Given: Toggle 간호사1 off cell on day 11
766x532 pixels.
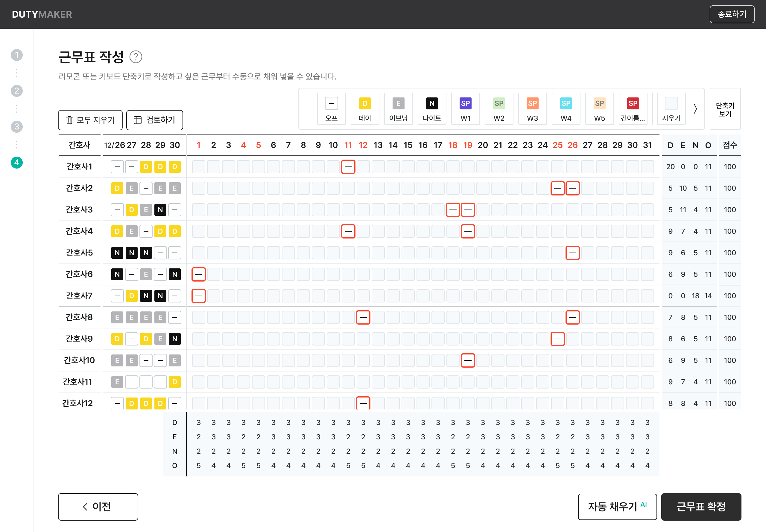Looking at the screenshot, I should [x=348, y=167].
